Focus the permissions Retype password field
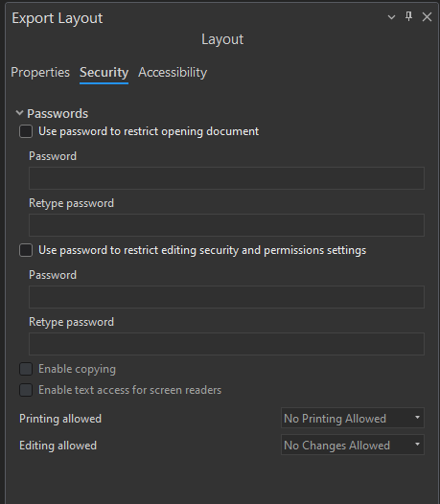440x504 pixels. pos(226,344)
